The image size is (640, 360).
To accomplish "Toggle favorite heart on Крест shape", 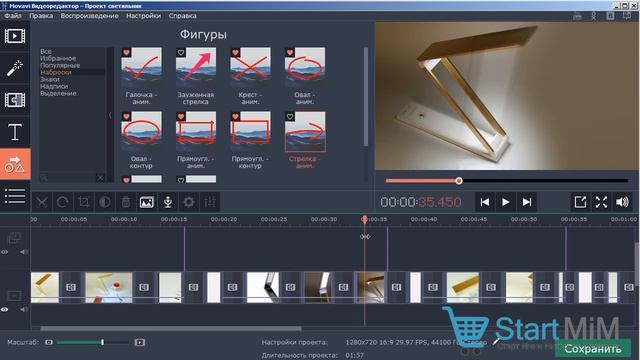I will coord(235,53).
